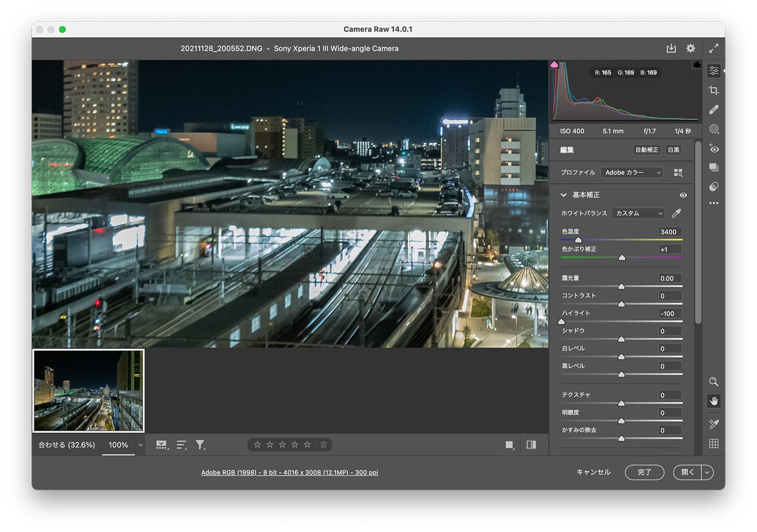Click the 開く open button
This screenshot has height=532, width=757.
[x=687, y=472]
